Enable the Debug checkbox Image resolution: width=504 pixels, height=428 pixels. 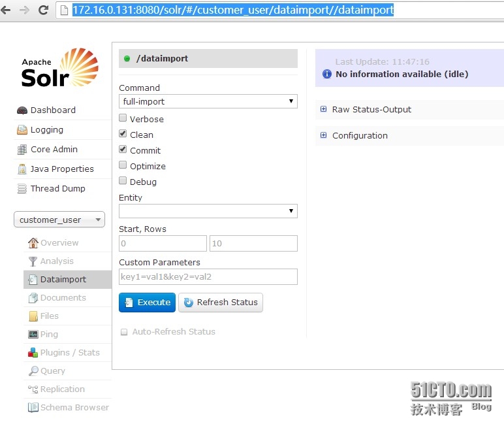(123, 181)
